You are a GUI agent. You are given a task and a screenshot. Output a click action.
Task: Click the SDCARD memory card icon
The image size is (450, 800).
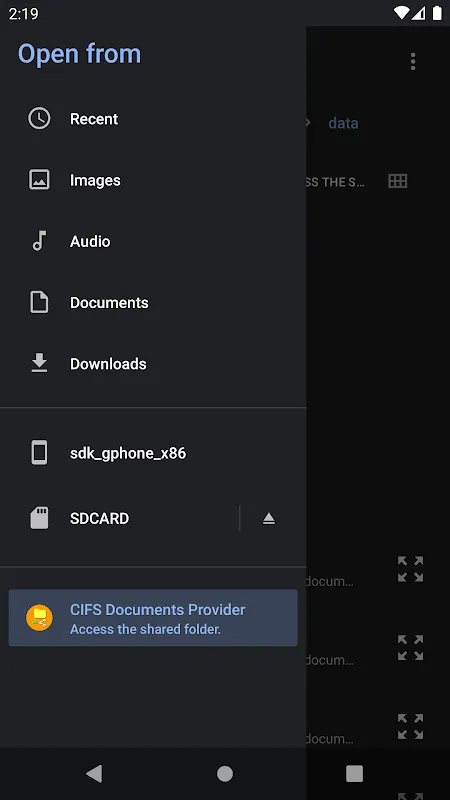pyautogui.click(x=39, y=518)
